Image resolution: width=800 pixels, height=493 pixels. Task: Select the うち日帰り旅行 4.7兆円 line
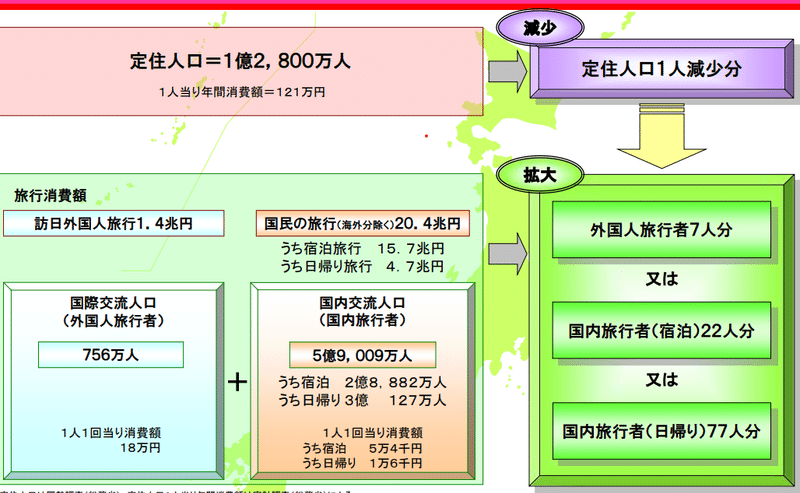click(362, 266)
